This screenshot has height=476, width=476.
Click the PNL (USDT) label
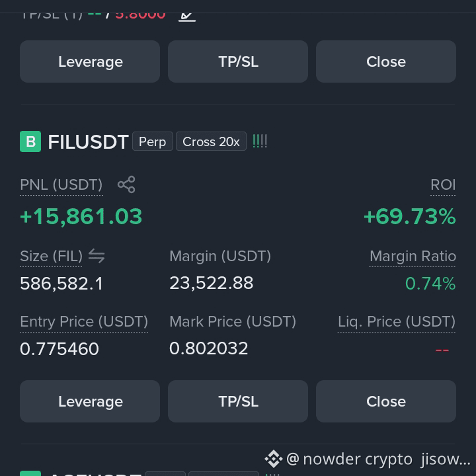coord(61,185)
